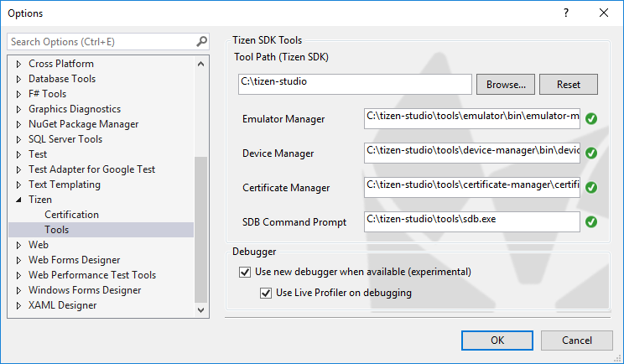Reset the Tizen SDK tool path
Screen dimensions: 624x364
click(x=568, y=85)
